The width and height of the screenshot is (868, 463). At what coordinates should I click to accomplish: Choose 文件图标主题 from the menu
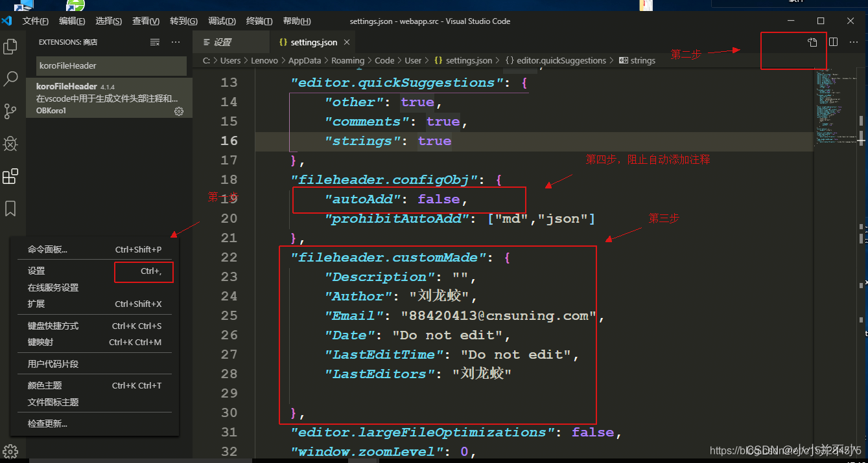pyautogui.click(x=95, y=402)
